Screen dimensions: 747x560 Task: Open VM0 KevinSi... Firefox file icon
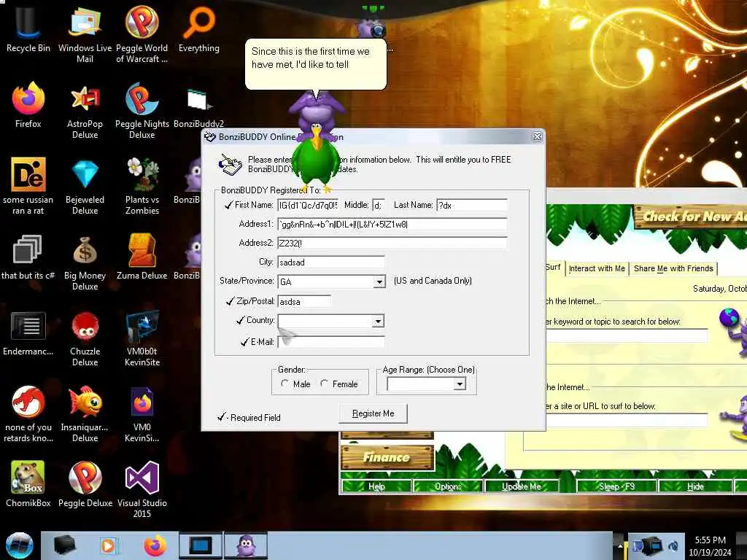click(142, 413)
